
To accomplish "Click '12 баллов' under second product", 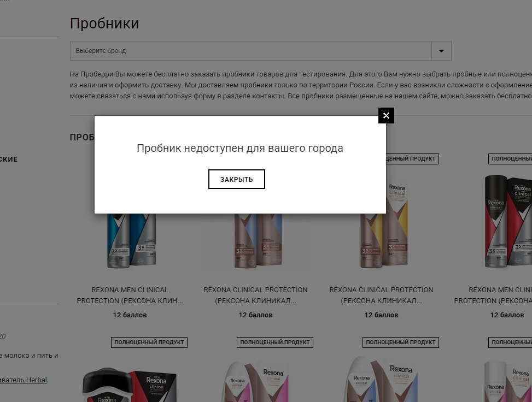I will (255, 315).
